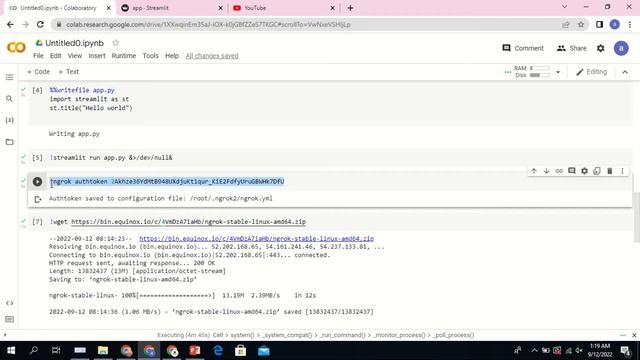Viewport: 640px width, 360px height.
Task: Add a new Code cell
Action: tap(38, 72)
